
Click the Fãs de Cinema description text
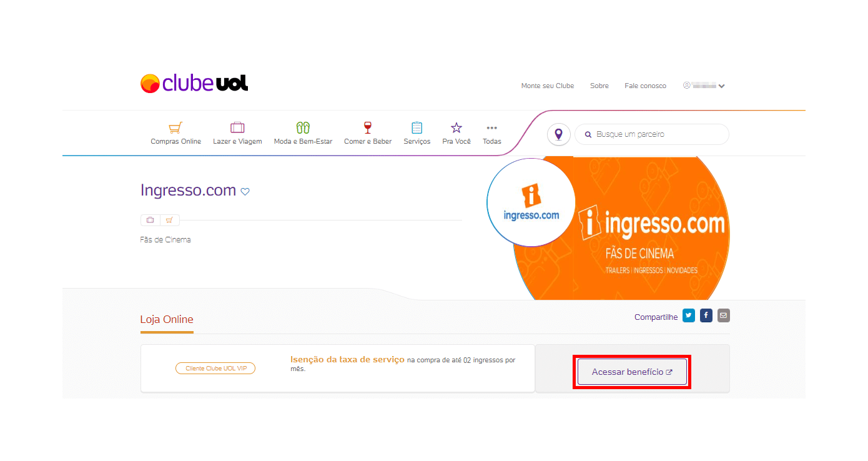(x=165, y=240)
